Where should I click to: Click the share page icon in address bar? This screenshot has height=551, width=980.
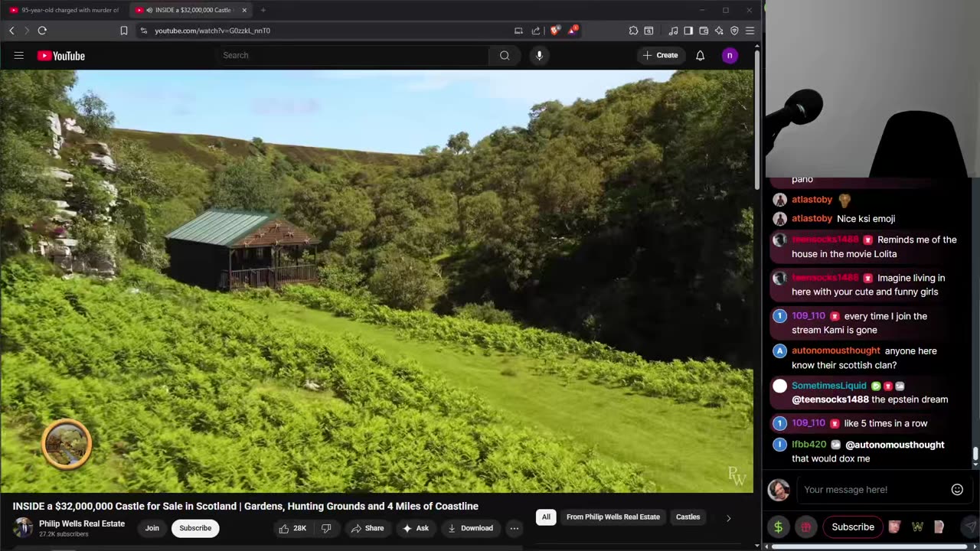tap(536, 31)
